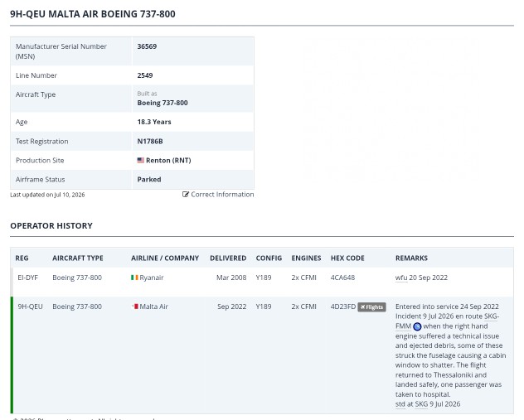Select the EI-DYF registration cell
524x420 pixels.
tap(27, 278)
